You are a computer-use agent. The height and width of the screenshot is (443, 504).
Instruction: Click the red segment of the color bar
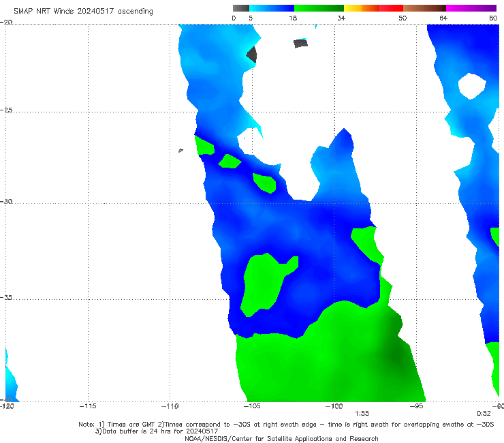pyautogui.click(x=391, y=8)
